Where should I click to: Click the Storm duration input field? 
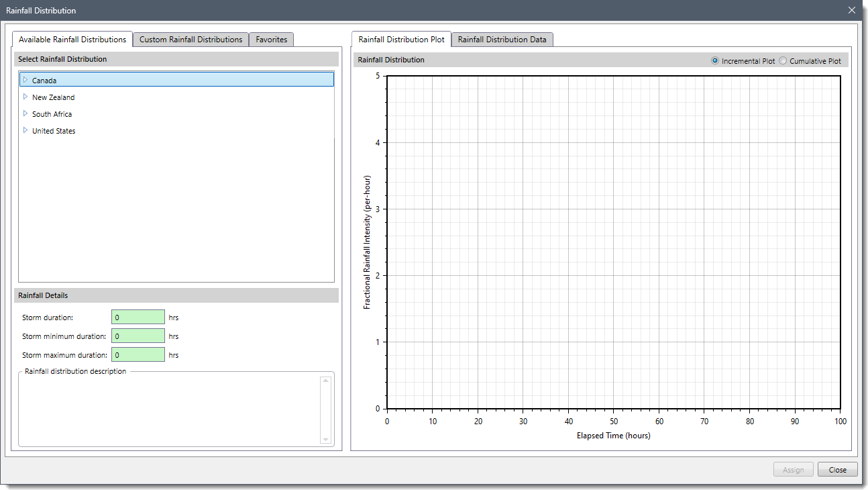(138, 317)
